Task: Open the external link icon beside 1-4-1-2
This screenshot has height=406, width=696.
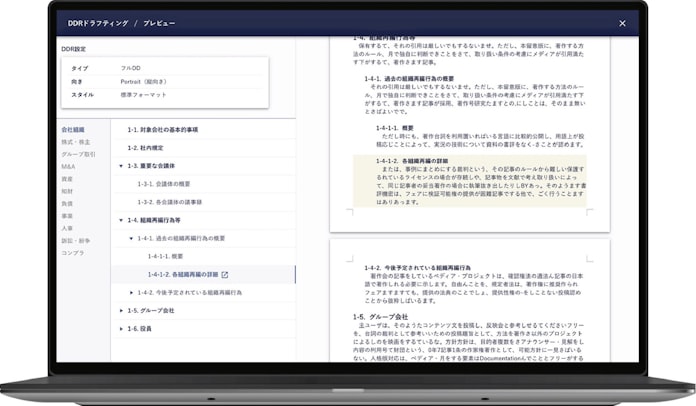Action: point(225,274)
